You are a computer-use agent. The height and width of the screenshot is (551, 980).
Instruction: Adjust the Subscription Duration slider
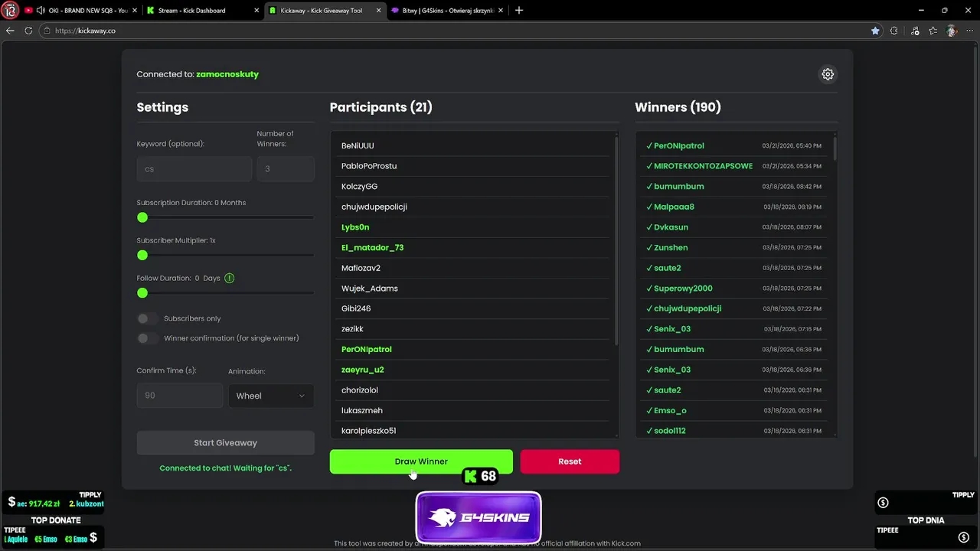tap(225, 217)
